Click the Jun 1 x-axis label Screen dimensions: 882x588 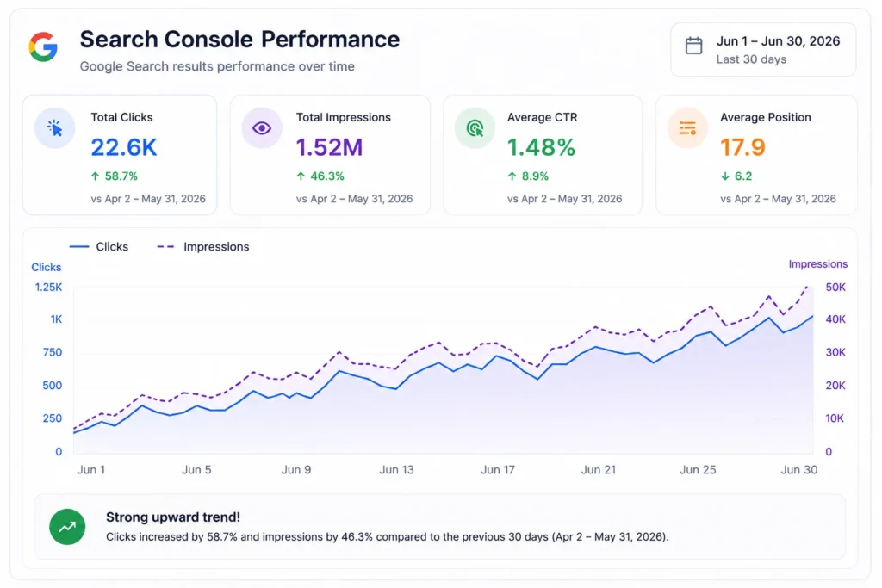pos(91,469)
